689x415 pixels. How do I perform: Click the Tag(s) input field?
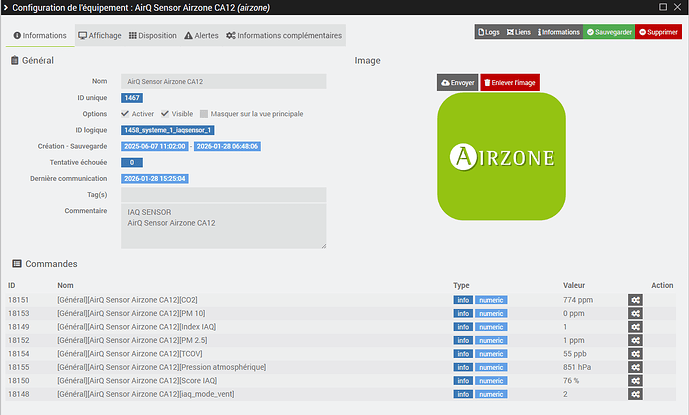224,195
